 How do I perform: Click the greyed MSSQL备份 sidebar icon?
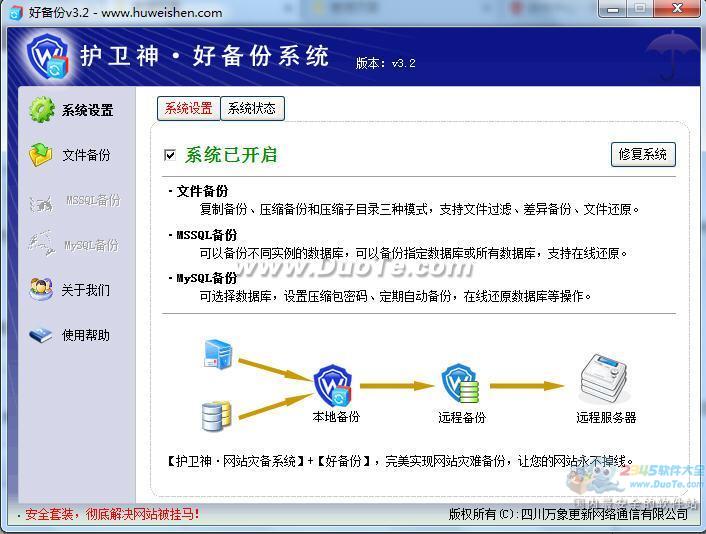[41, 203]
